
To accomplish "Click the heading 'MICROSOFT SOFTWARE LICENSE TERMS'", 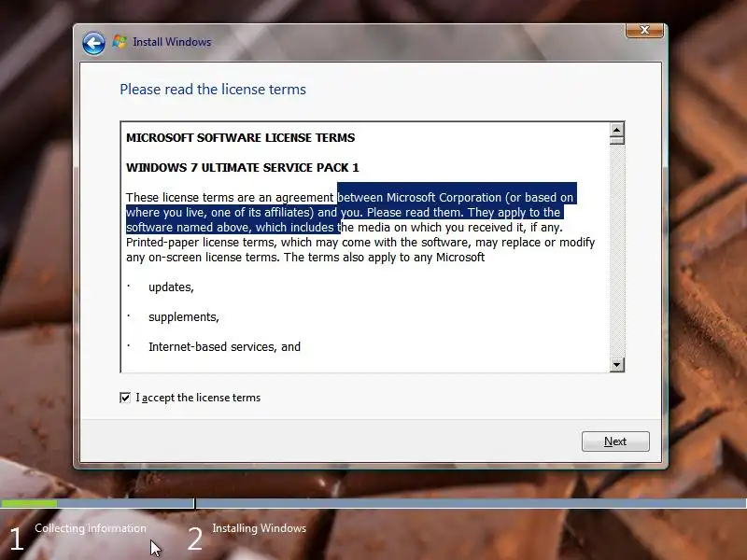I will 240,137.
